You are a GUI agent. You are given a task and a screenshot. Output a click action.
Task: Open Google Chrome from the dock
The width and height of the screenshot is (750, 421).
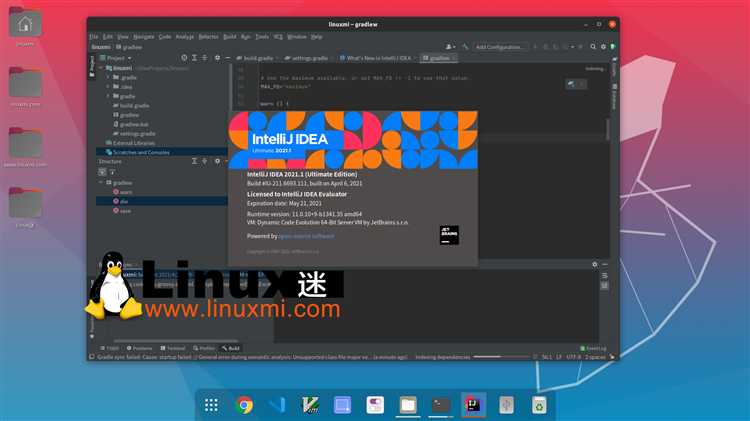[x=244, y=405]
